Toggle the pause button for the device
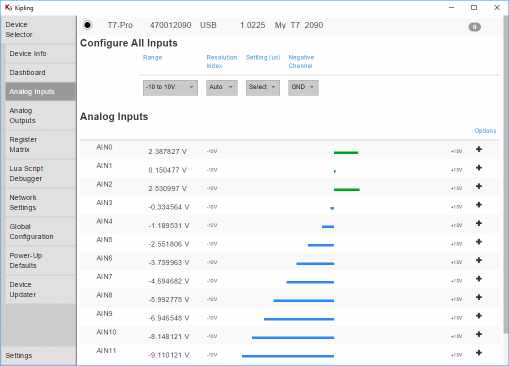 click(474, 27)
